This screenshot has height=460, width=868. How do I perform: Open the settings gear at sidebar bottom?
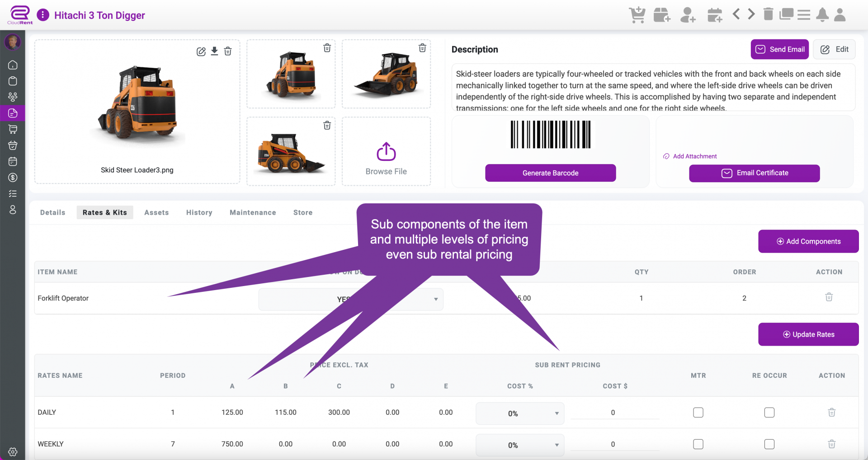click(x=13, y=452)
